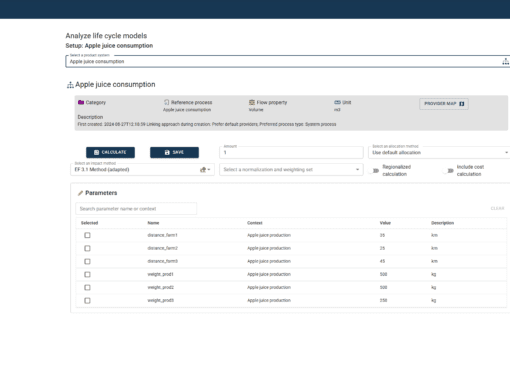The image size is (510, 382).
Task: Open the allocation method dropdown
Action: click(x=439, y=152)
